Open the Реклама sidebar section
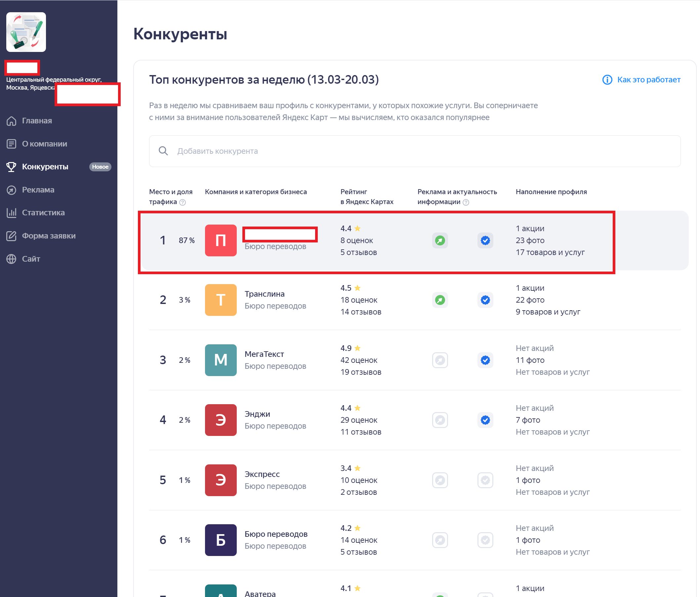Image resolution: width=700 pixels, height=597 pixels. point(38,190)
